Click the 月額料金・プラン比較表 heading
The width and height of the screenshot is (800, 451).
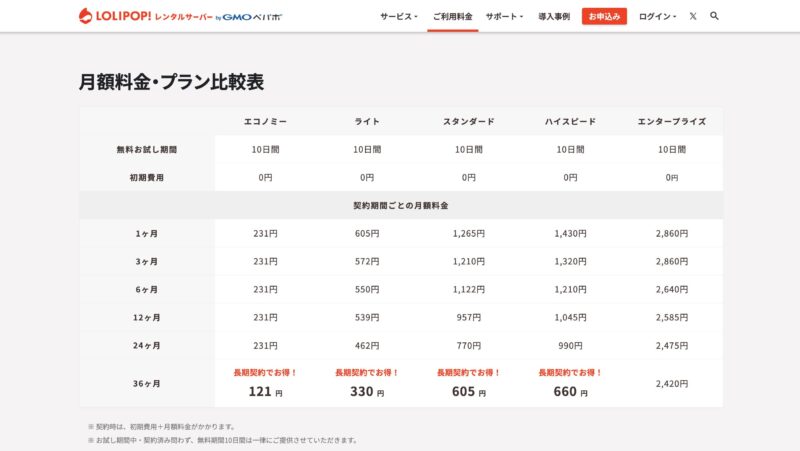(171, 82)
